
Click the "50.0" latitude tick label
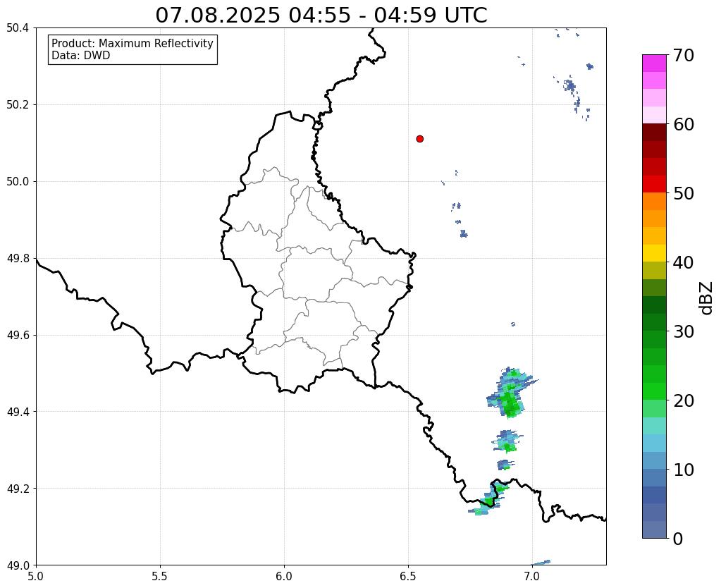point(18,181)
